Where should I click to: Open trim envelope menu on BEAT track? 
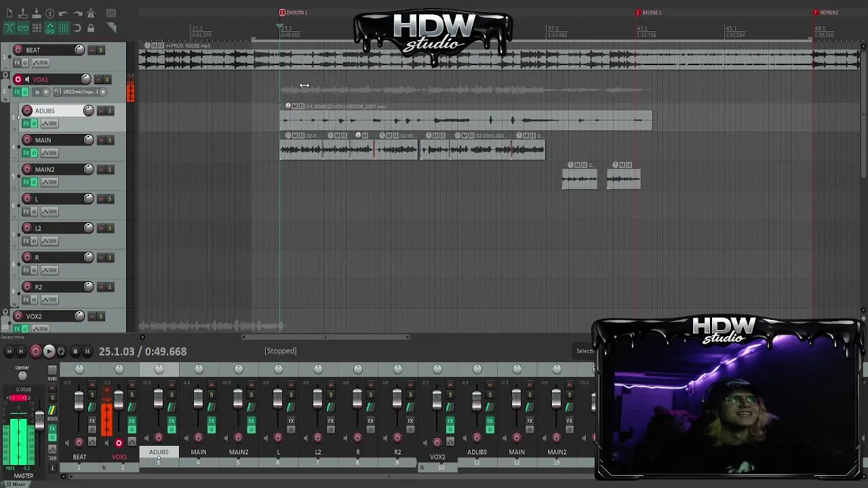pyautogui.click(x=40, y=62)
